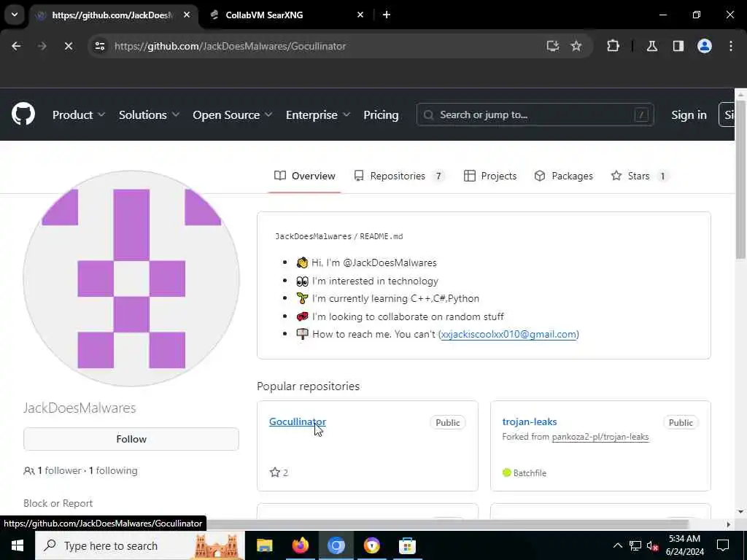Open Firefox from taskbar
This screenshot has height=560, width=747.
point(300,545)
